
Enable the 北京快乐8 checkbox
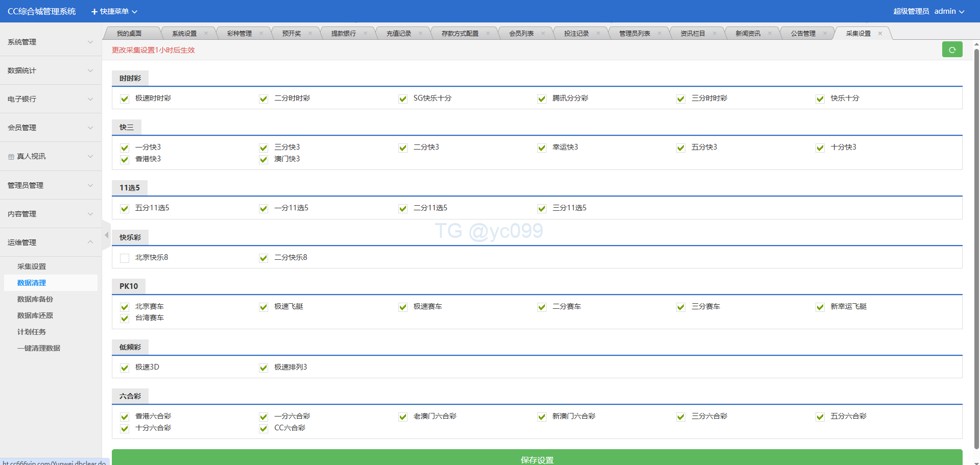[x=125, y=258]
